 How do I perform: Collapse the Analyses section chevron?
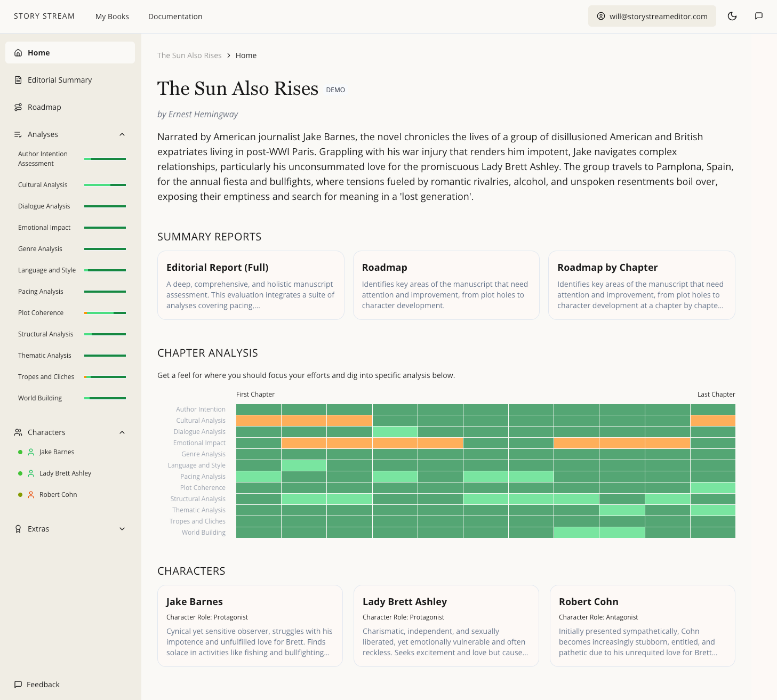[x=122, y=134]
